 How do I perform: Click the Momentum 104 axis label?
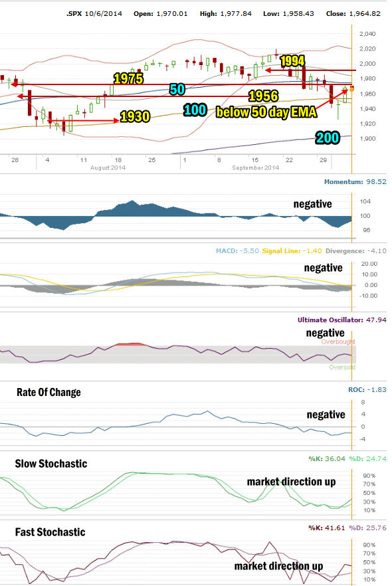(x=366, y=202)
